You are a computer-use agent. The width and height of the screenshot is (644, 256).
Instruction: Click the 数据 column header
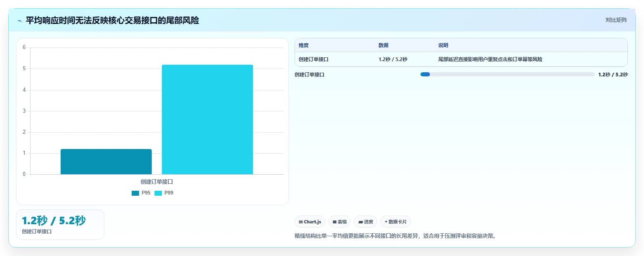tap(383, 45)
